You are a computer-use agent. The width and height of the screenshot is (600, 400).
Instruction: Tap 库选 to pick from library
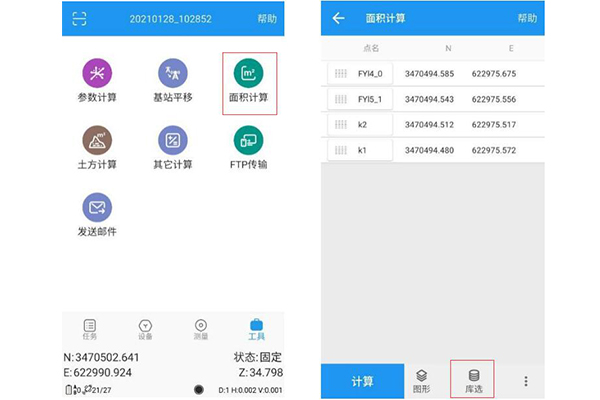[x=474, y=380]
